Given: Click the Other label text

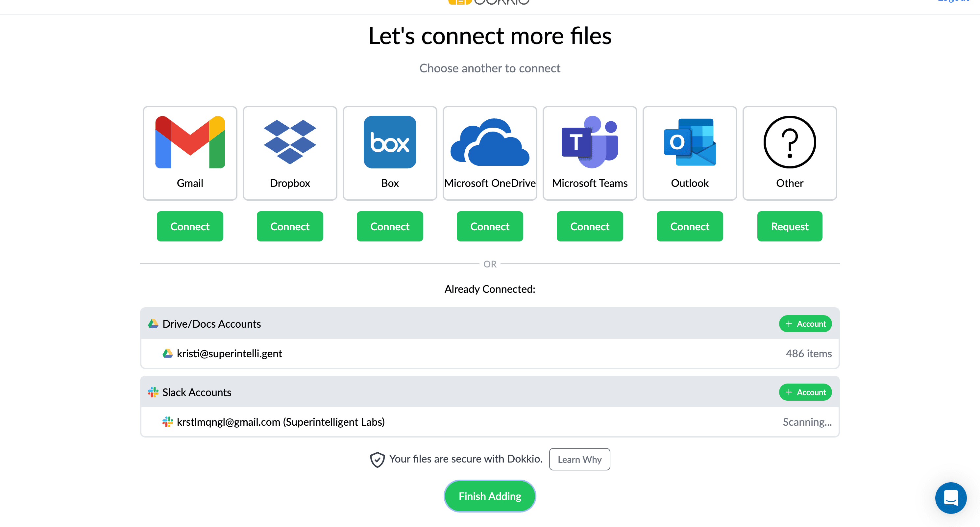Looking at the screenshot, I should [x=790, y=183].
